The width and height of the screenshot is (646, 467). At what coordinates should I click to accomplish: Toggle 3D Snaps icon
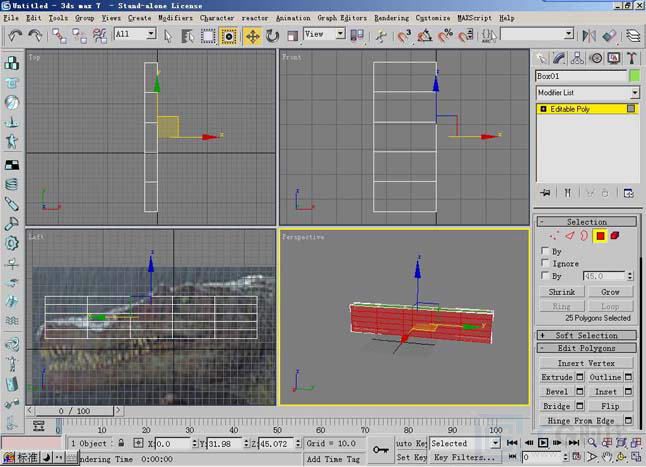point(404,36)
